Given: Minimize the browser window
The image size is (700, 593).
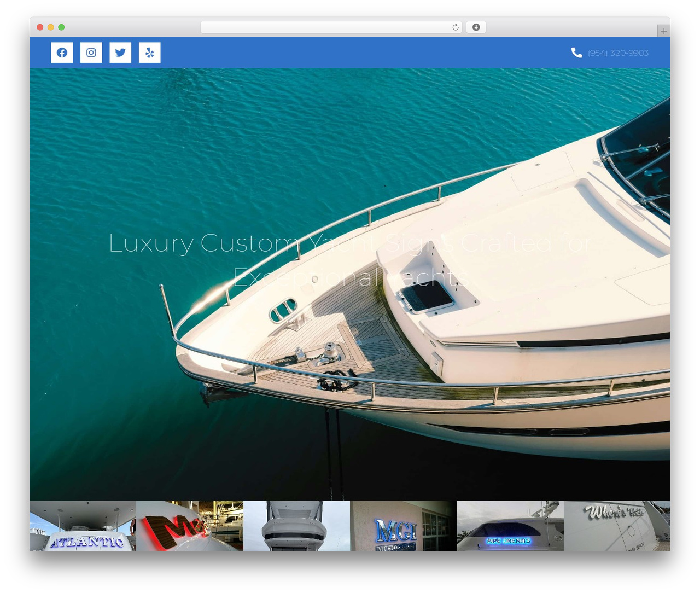Looking at the screenshot, I should [51, 27].
